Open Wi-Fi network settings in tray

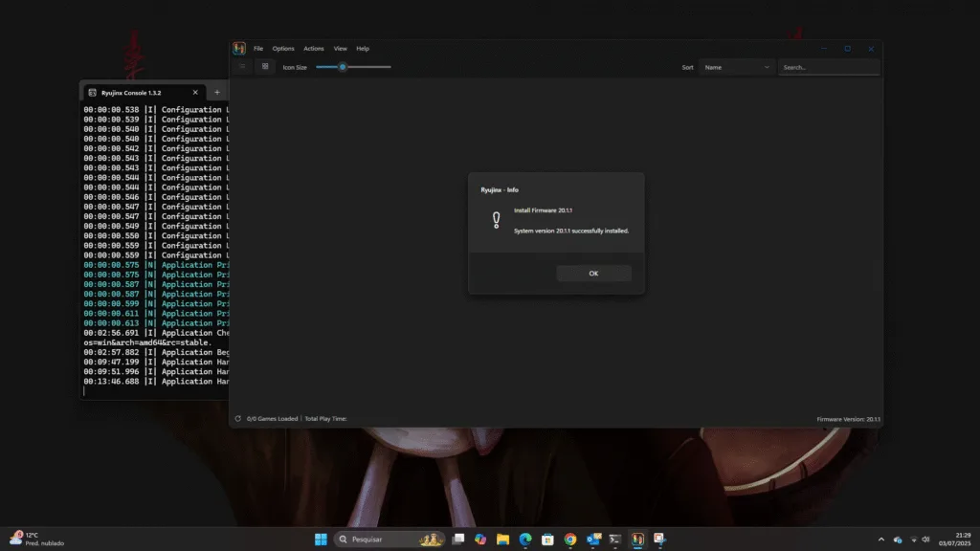coord(914,540)
